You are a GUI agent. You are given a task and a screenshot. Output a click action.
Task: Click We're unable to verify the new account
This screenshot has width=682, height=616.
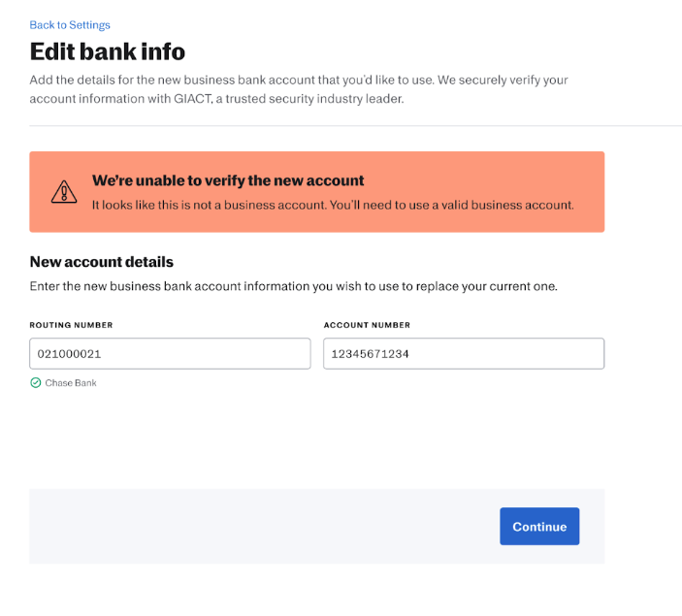tap(228, 180)
